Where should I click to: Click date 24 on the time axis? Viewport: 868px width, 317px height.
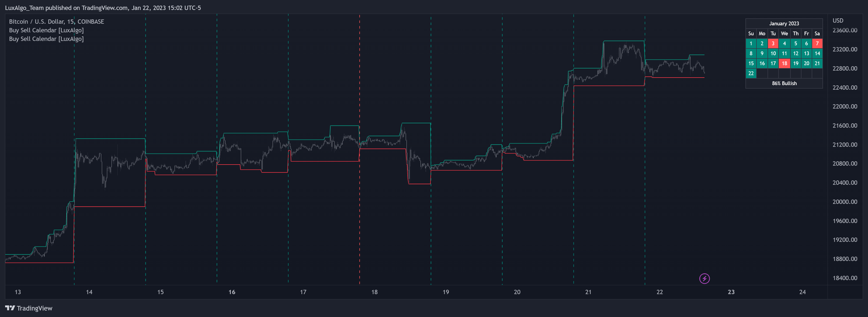click(802, 292)
